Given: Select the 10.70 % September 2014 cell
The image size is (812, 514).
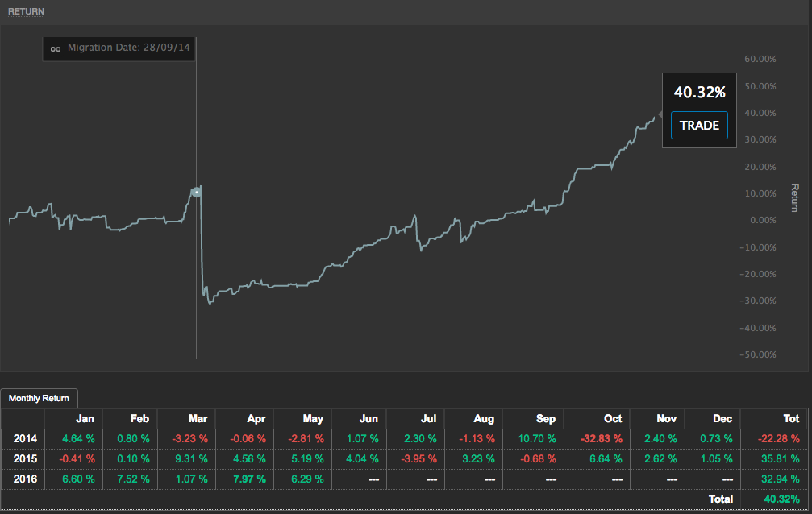Looking at the screenshot, I should click(x=536, y=438).
